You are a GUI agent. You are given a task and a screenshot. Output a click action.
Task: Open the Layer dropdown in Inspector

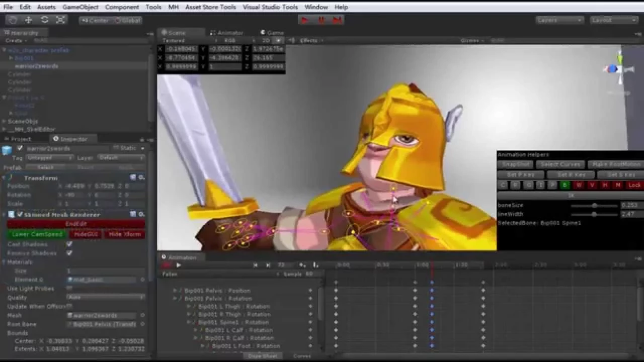click(x=122, y=157)
